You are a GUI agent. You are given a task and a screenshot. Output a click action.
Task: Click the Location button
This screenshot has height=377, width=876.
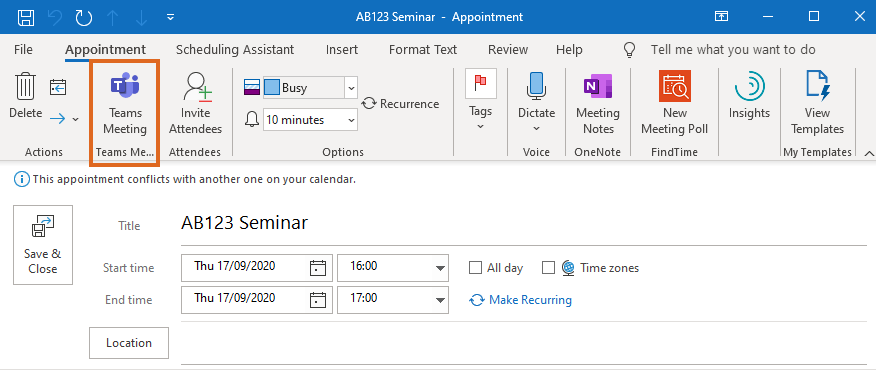point(129,343)
